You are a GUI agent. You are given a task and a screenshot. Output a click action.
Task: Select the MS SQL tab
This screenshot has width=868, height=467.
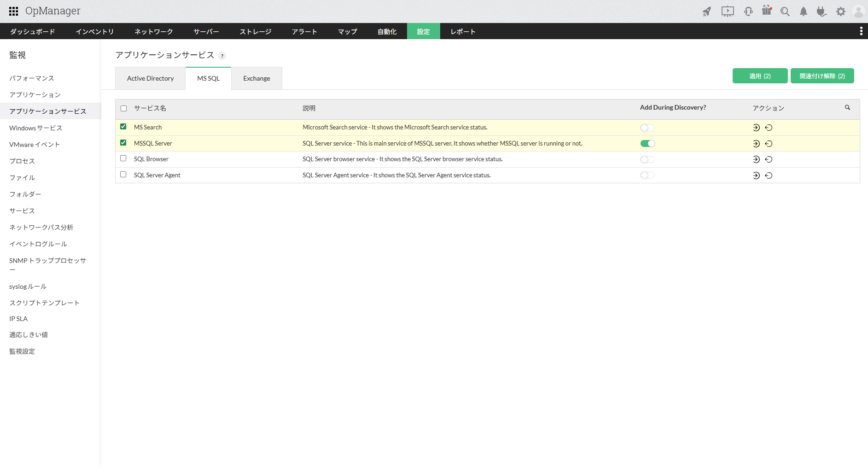[x=208, y=78]
